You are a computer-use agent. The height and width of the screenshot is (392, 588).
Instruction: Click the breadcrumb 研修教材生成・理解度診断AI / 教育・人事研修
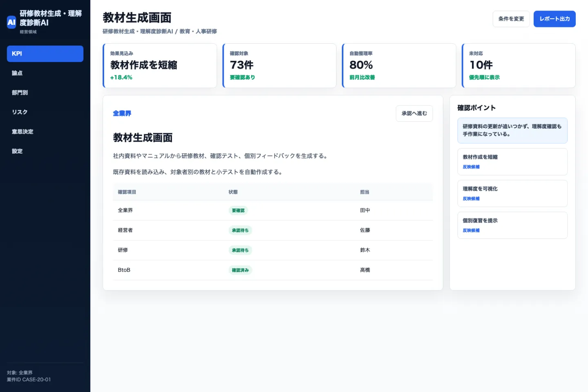click(x=160, y=31)
